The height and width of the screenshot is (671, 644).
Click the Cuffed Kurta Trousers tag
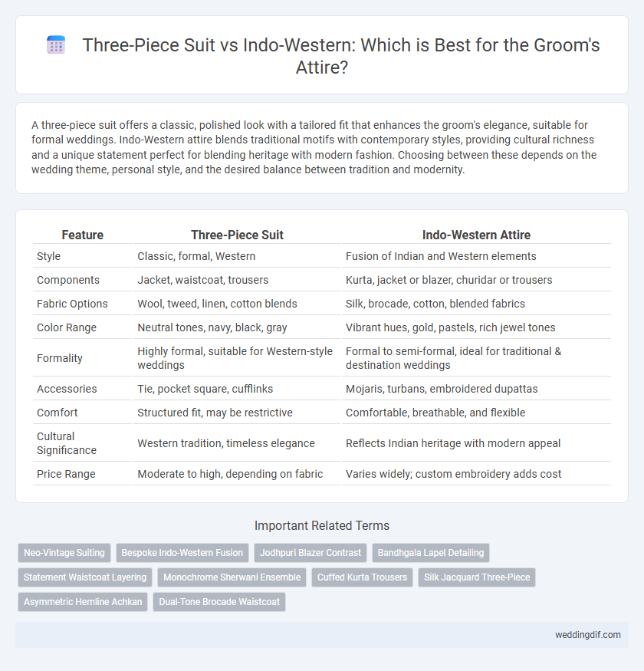(362, 577)
